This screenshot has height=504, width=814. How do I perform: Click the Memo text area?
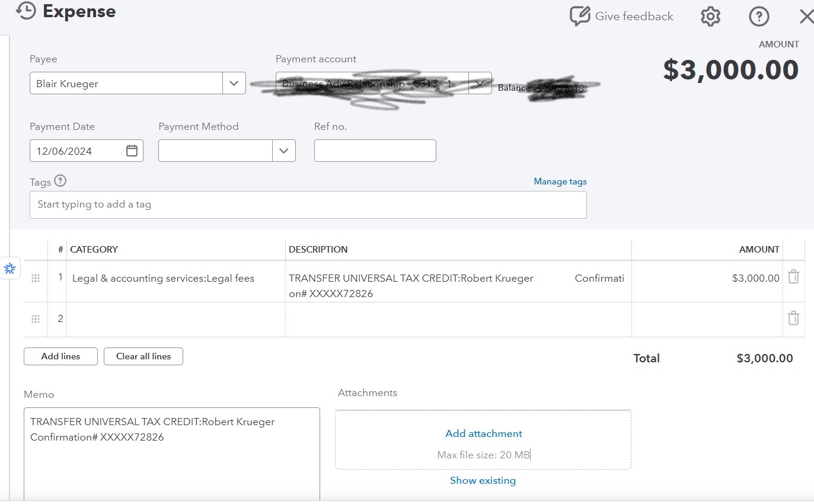tap(172, 454)
